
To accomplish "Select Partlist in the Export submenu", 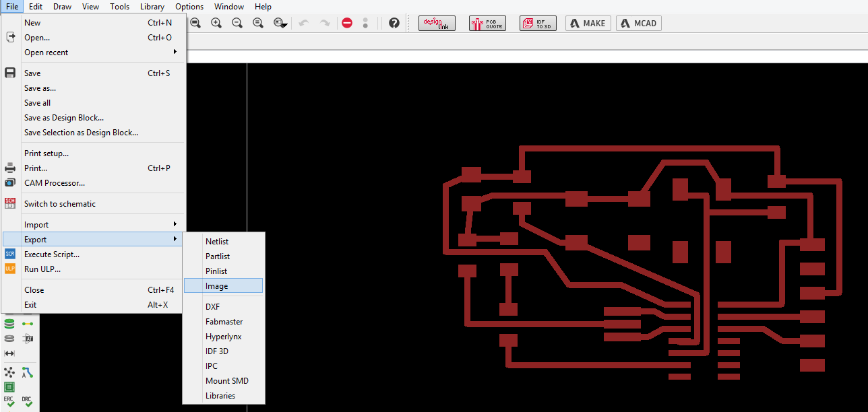I will [x=224, y=256].
